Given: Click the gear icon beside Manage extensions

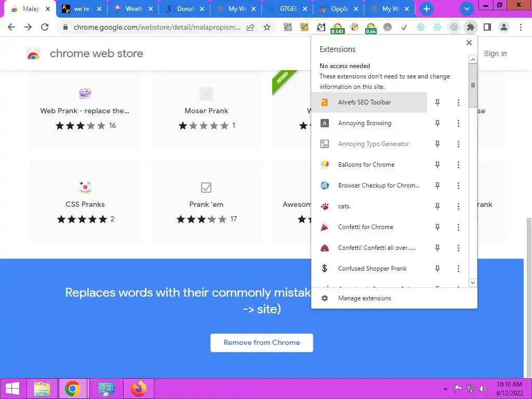Looking at the screenshot, I should point(325,298).
